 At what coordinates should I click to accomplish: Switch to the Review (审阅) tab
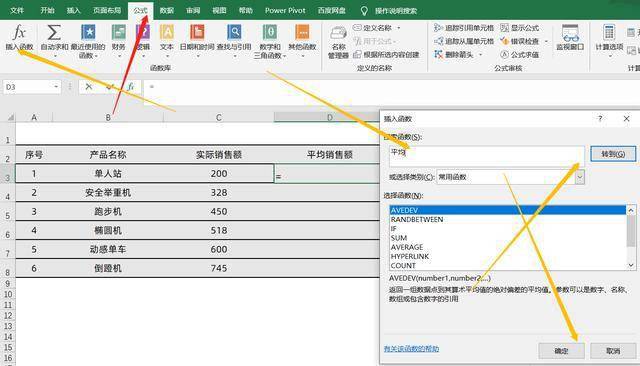click(193, 10)
